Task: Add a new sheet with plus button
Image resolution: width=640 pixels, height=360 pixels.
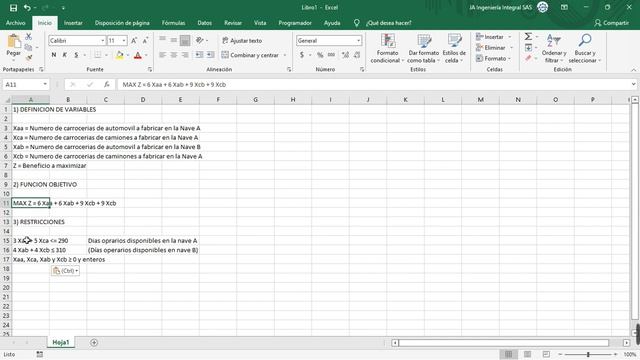Action: tap(94, 342)
